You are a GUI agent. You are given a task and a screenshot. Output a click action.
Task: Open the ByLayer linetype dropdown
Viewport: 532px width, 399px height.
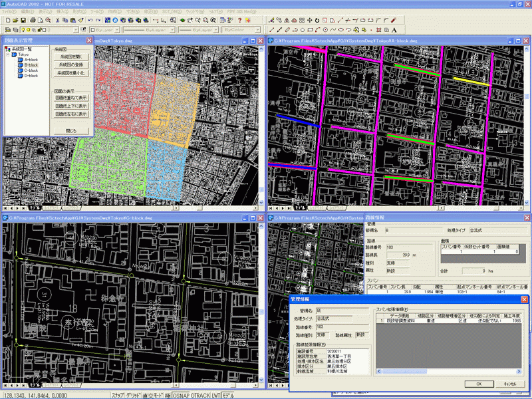pyautogui.click(x=172, y=30)
